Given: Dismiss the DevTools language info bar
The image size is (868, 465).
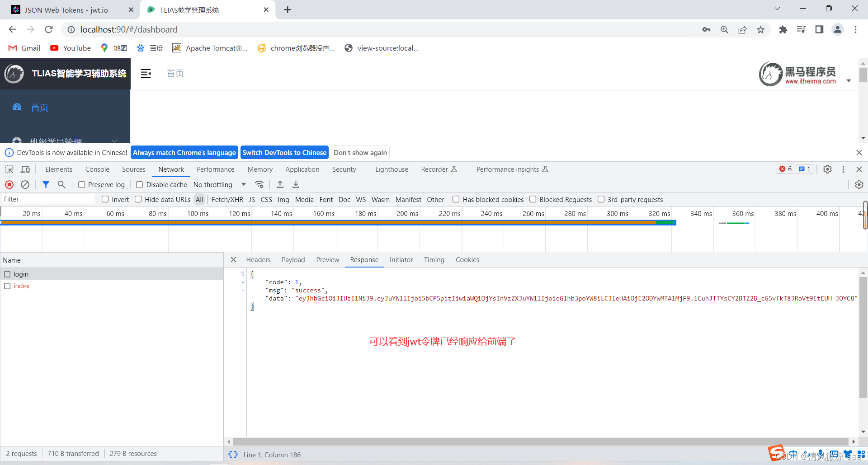Looking at the screenshot, I should [859, 153].
